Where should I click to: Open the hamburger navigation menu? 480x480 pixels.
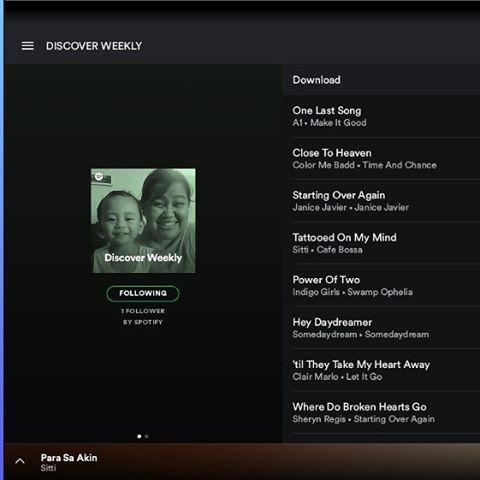[x=28, y=46]
